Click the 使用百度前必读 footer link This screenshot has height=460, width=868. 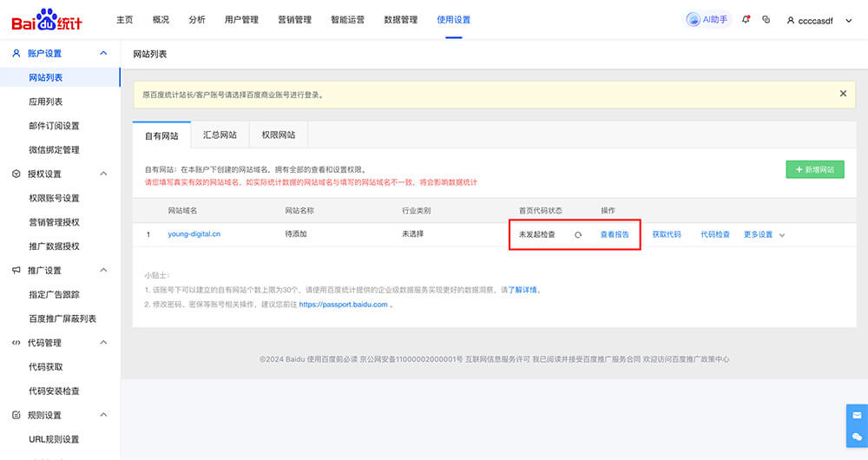tap(332, 359)
